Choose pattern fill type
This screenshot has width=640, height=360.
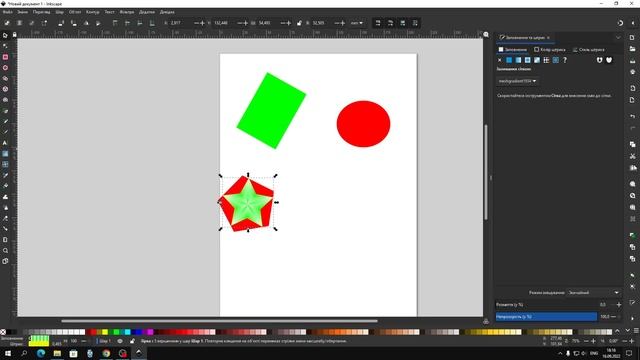[x=546, y=60]
